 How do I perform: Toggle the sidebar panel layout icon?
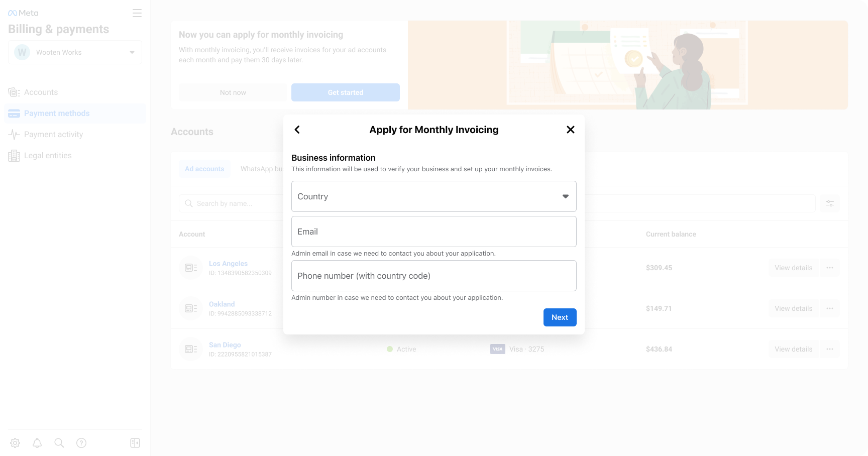[x=135, y=443]
